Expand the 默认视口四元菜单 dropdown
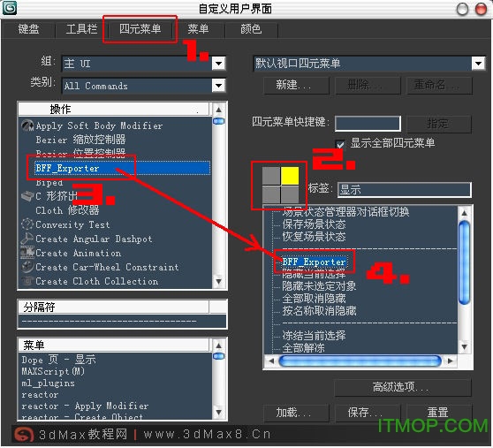This screenshot has height=448, width=493. tap(478, 64)
